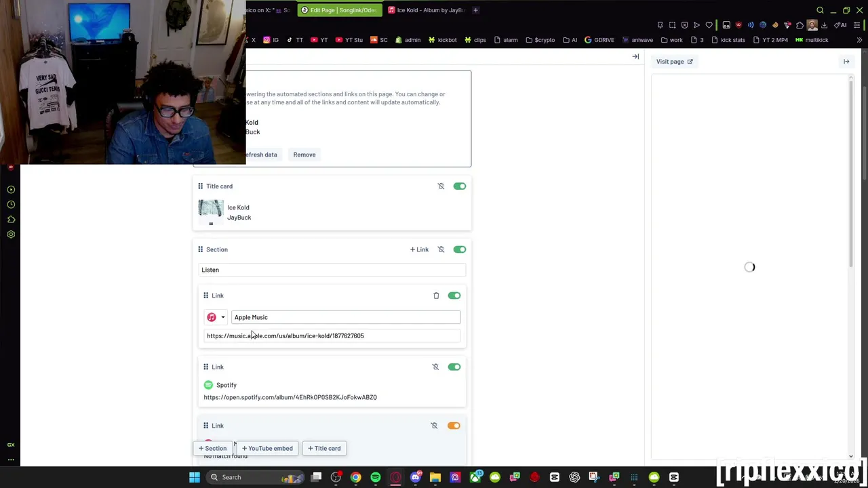Click the browser extensions cube icon

800,25
